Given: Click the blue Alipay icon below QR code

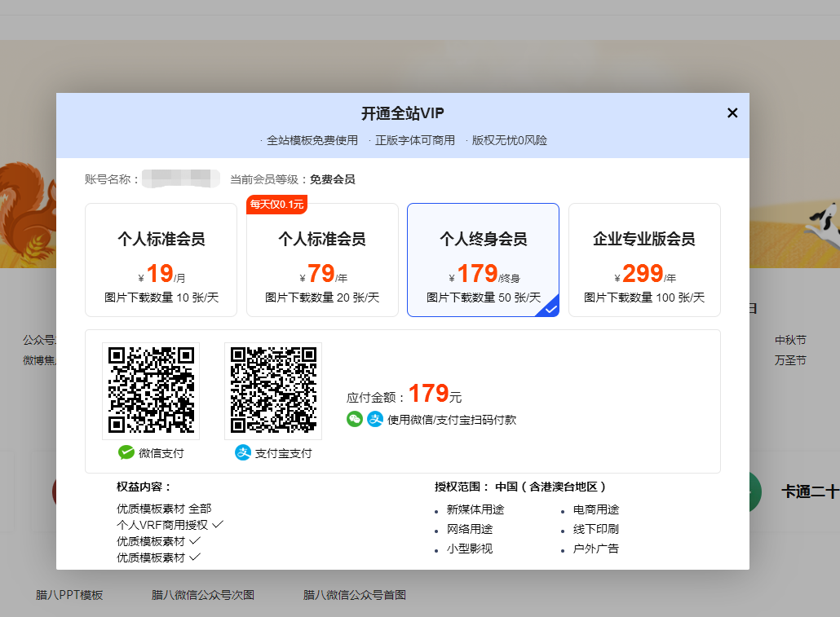Looking at the screenshot, I should pos(243,452).
